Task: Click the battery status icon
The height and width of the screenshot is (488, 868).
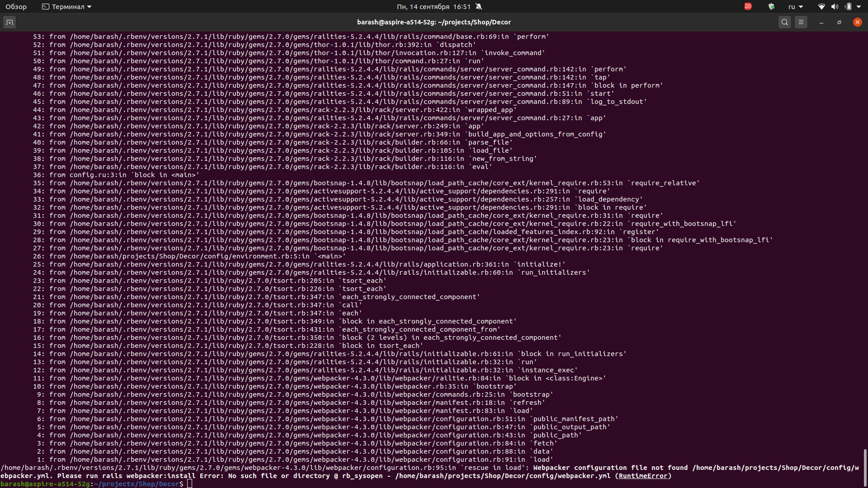Action: pyautogui.click(x=849, y=7)
